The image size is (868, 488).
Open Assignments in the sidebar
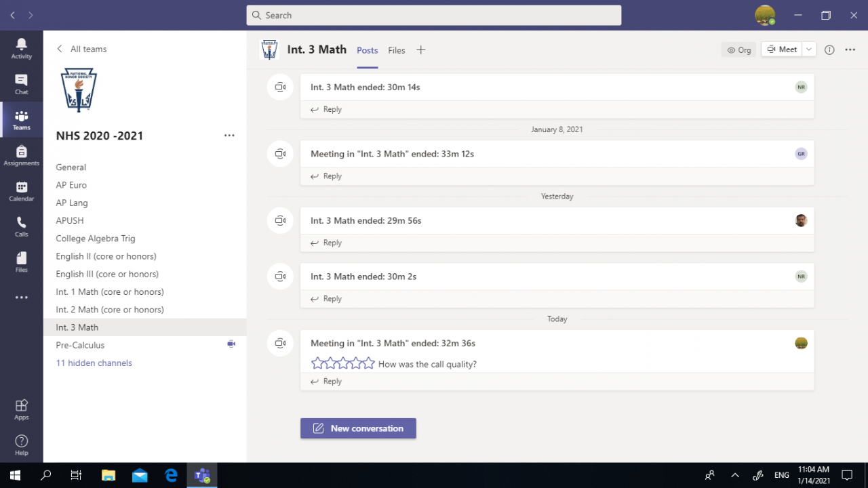pos(22,155)
